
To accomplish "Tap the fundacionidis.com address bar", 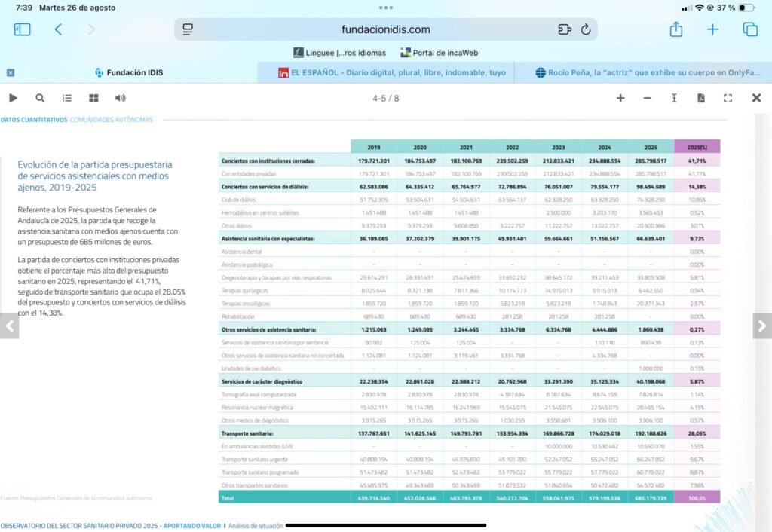I will (x=385, y=29).
